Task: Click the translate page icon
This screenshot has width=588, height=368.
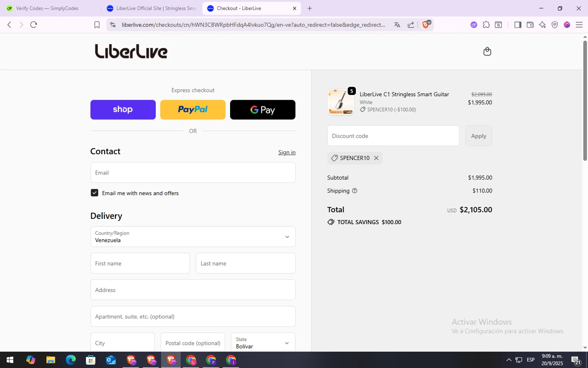Action: [x=397, y=25]
